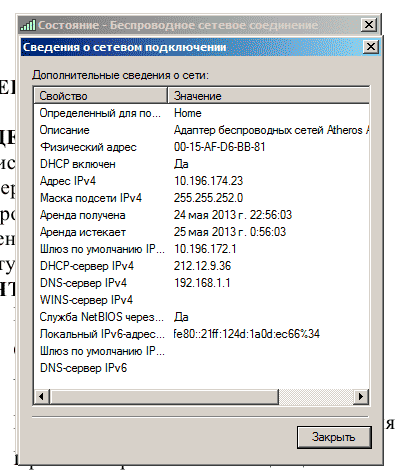Close the Состояние wireless connection window behind
The height and width of the screenshot is (473, 402).
[x=369, y=25]
